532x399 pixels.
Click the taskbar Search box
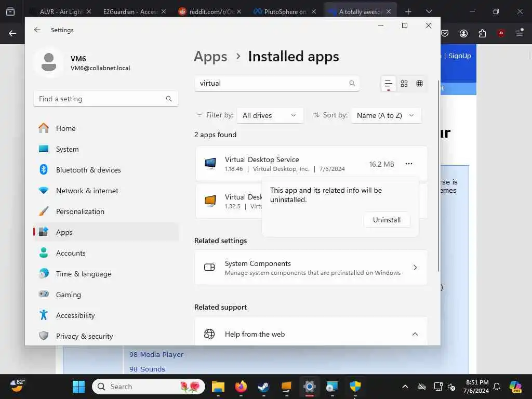(148, 387)
